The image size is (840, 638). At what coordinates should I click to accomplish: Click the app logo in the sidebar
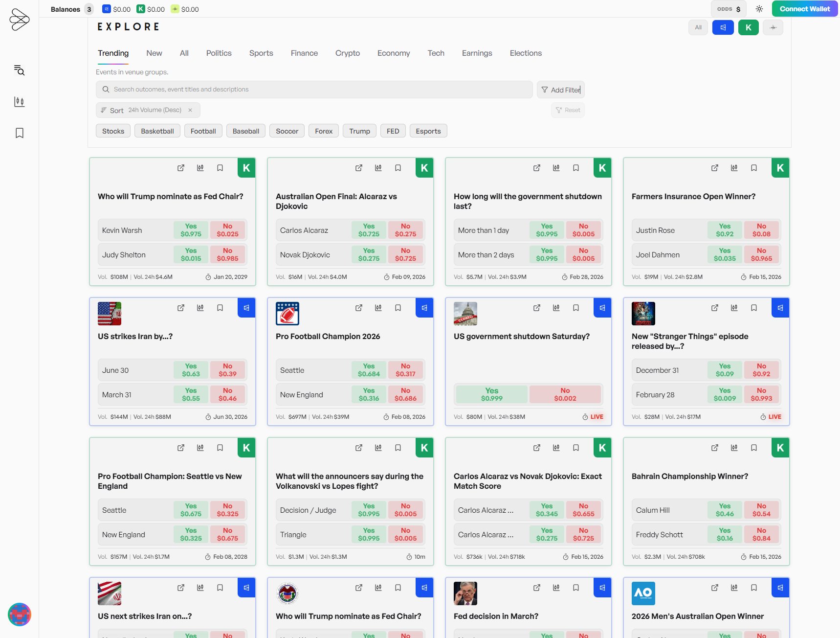point(20,20)
